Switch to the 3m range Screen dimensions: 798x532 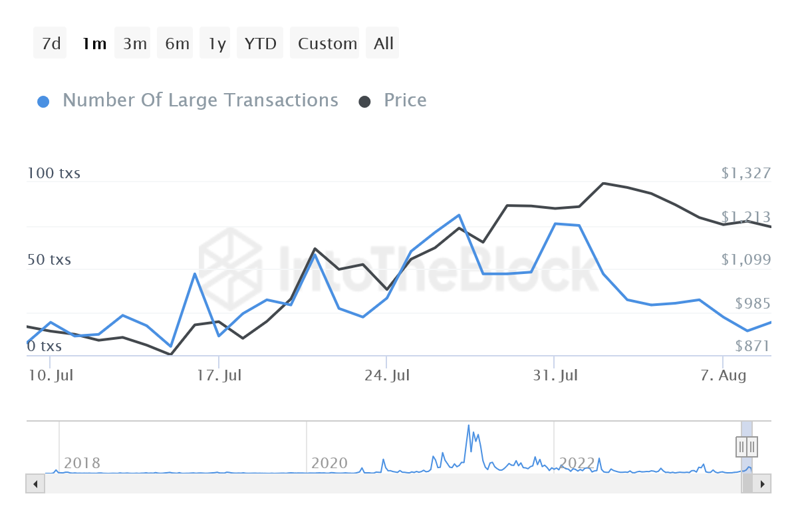(134, 44)
